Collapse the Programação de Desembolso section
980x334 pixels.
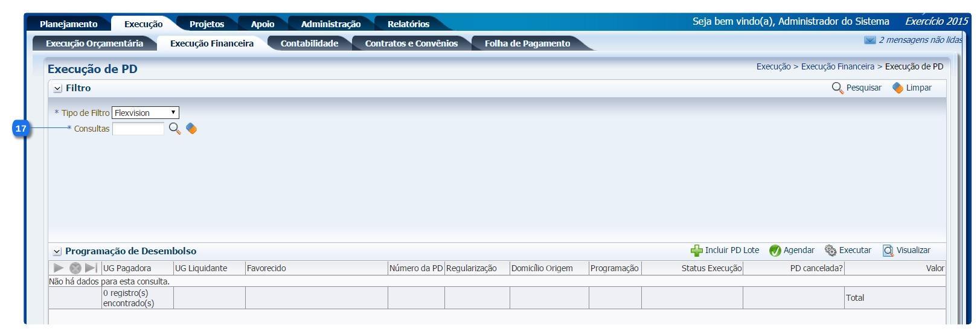coord(57,251)
